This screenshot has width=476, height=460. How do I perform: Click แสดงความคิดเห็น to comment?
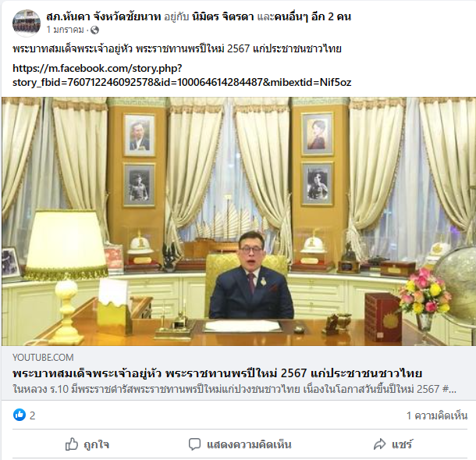tap(240, 444)
